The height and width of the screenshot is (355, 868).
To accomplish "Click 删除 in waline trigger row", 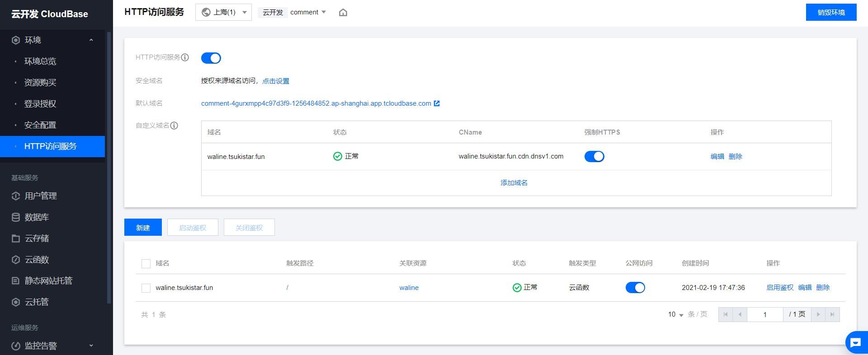I will click(823, 288).
